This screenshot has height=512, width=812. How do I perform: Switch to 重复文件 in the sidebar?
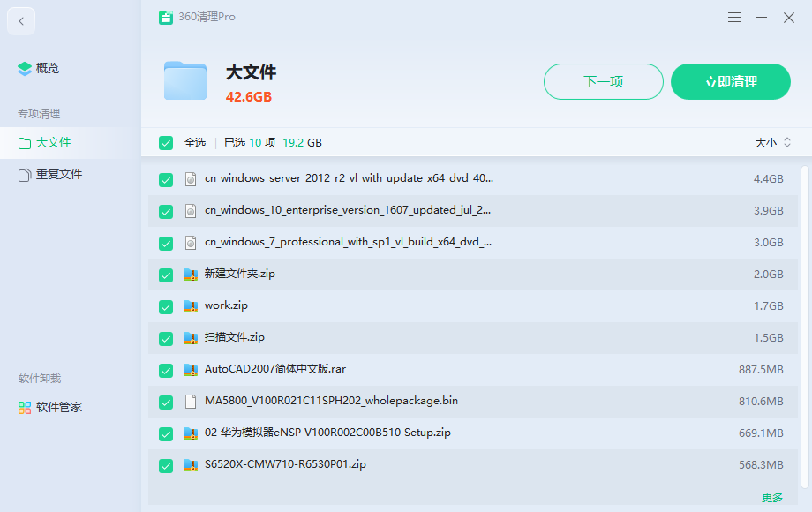click(58, 175)
